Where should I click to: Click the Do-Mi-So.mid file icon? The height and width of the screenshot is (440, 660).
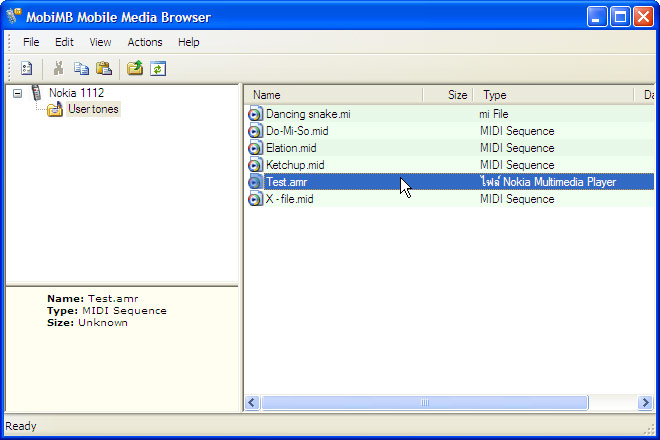[x=255, y=131]
